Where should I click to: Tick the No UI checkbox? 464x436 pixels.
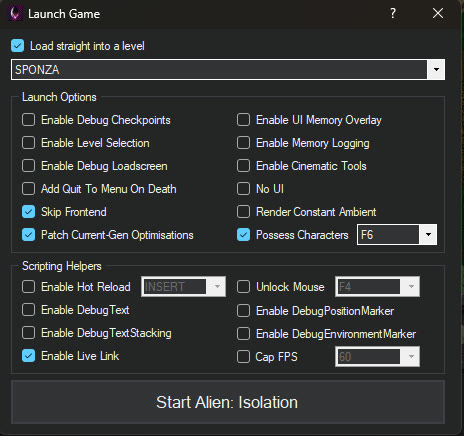coord(243,189)
